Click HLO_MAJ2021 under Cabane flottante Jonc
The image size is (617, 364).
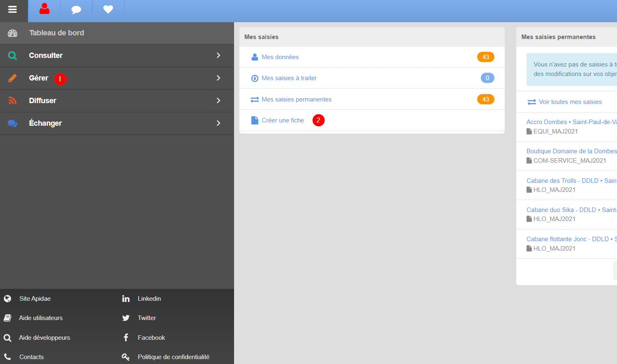(554, 249)
